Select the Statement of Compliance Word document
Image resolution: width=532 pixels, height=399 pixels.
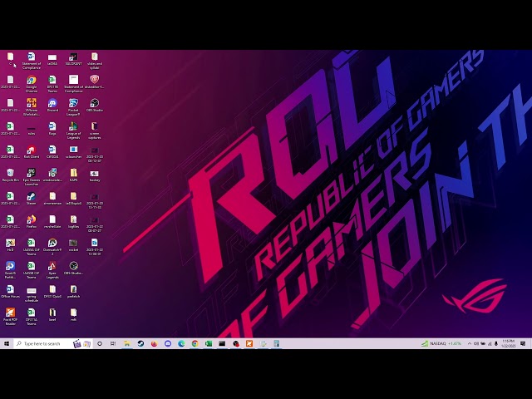(32, 61)
